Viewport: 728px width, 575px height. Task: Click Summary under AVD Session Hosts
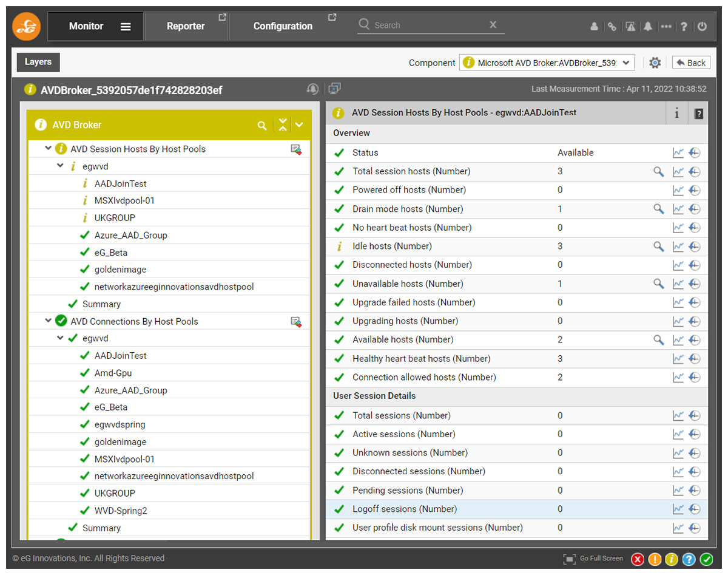101,304
